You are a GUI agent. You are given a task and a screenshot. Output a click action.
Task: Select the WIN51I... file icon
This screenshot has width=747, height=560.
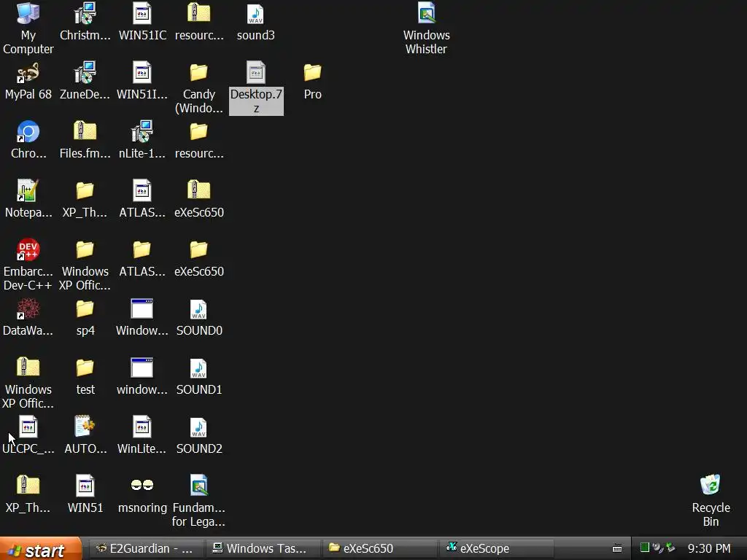pyautogui.click(x=142, y=73)
